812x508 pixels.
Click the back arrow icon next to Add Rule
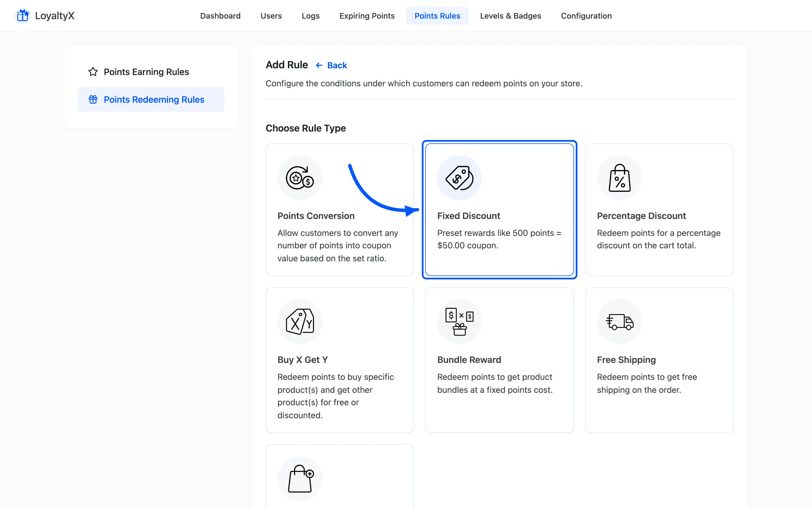pyautogui.click(x=319, y=65)
